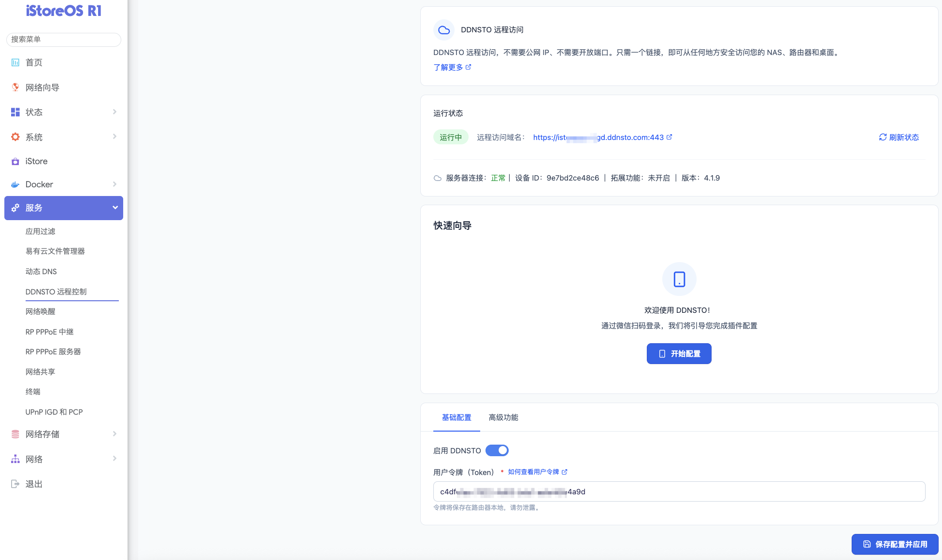Click the 退出 logout icon

tap(15, 484)
